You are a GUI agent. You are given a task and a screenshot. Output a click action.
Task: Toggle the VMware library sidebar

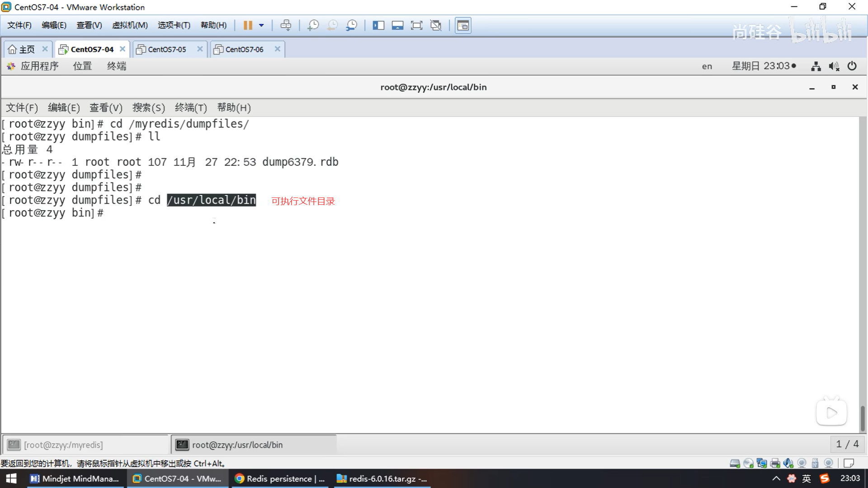[378, 25]
